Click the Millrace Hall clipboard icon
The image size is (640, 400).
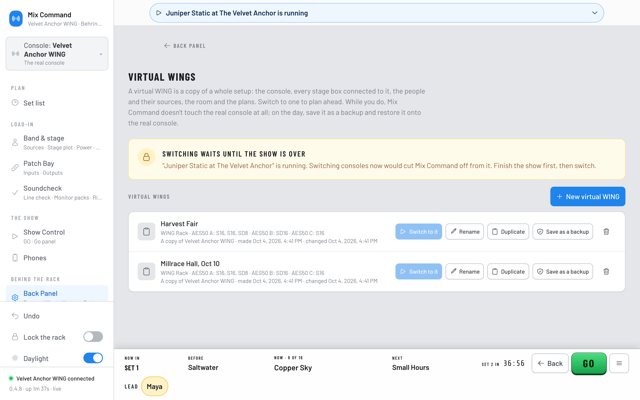click(x=146, y=271)
